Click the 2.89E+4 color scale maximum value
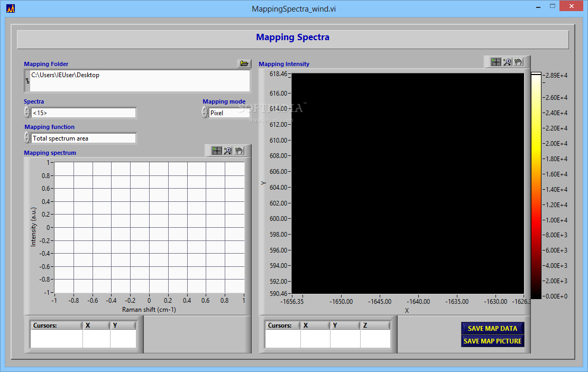588x372 pixels. [x=556, y=76]
